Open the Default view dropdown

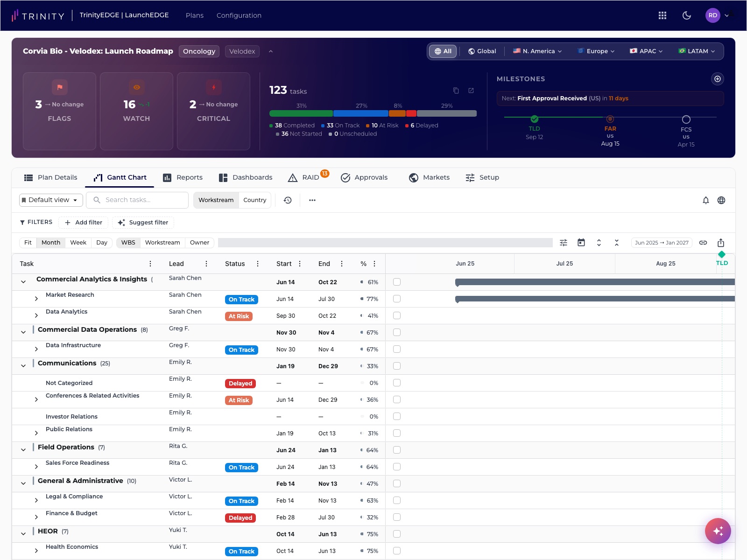click(51, 200)
